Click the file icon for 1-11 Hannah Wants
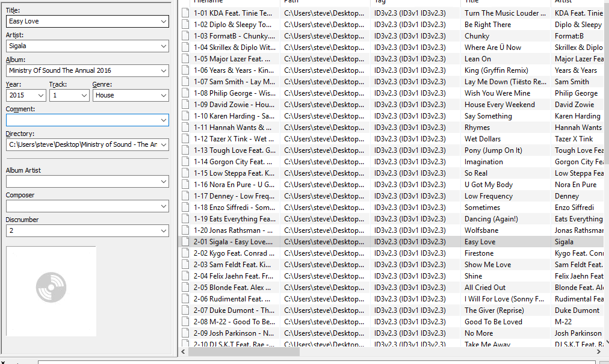 click(x=186, y=128)
